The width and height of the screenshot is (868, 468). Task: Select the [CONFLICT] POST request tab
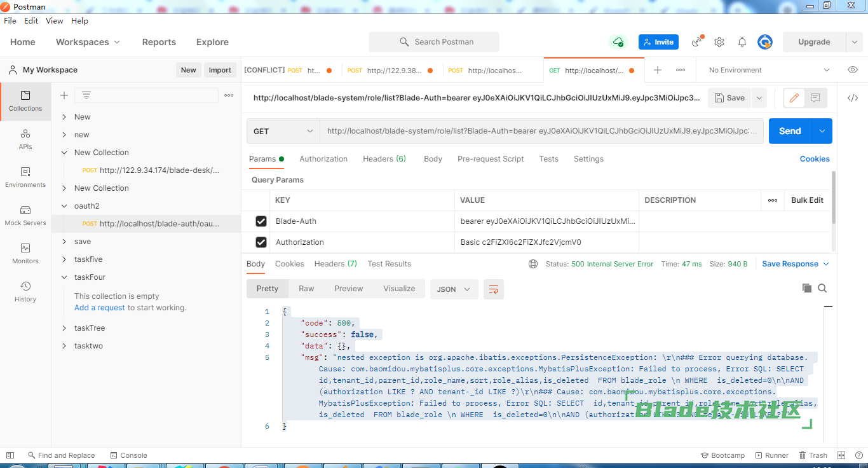[x=290, y=70]
